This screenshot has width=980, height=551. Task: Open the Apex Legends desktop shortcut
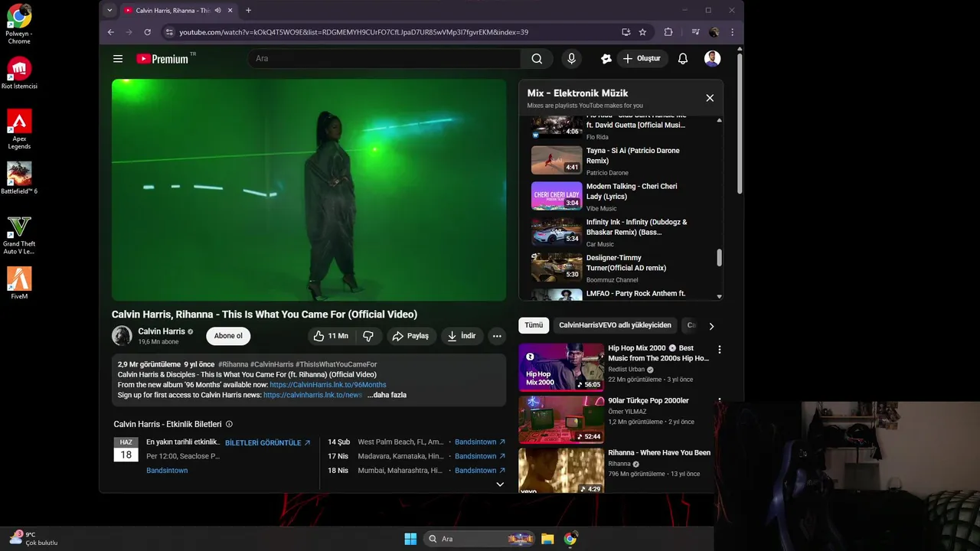tap(19, 129)
